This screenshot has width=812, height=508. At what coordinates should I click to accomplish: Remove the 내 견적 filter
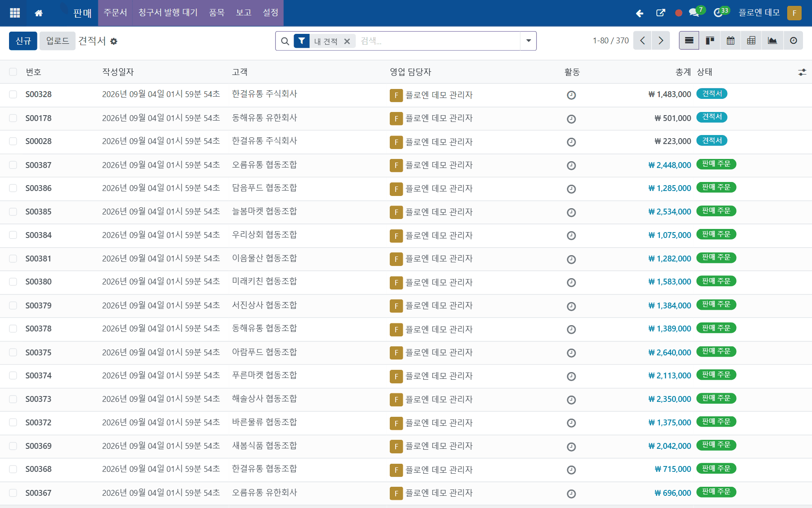pos(347,41)
